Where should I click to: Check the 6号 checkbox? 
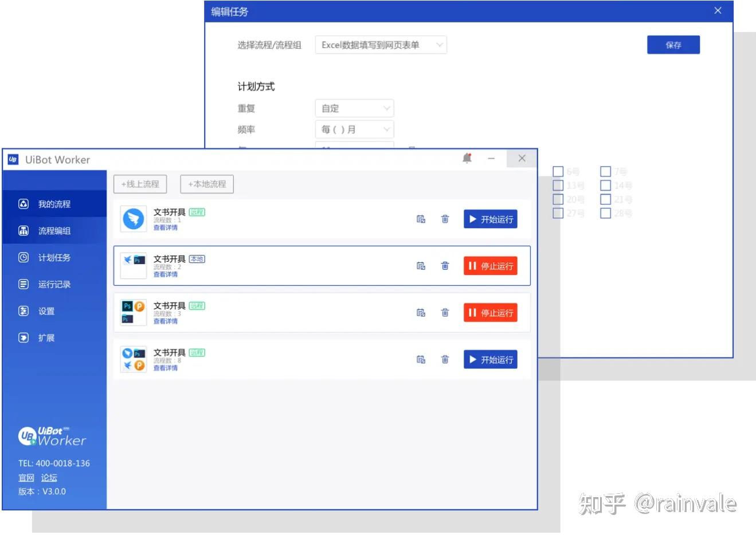tap(558, 171)
